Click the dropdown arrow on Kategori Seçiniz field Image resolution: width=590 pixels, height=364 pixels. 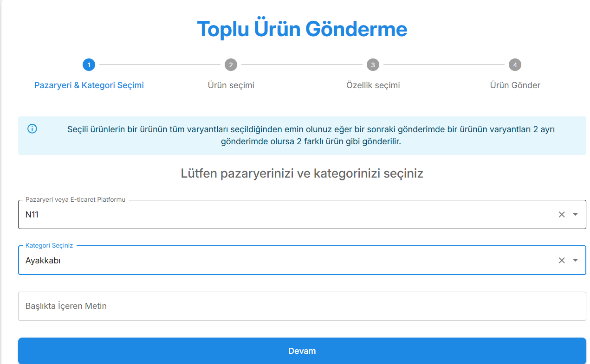[x=576, y=260]
